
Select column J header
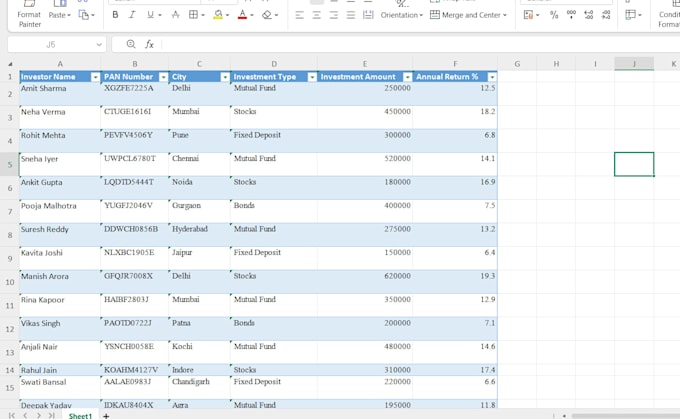[634, 64]
